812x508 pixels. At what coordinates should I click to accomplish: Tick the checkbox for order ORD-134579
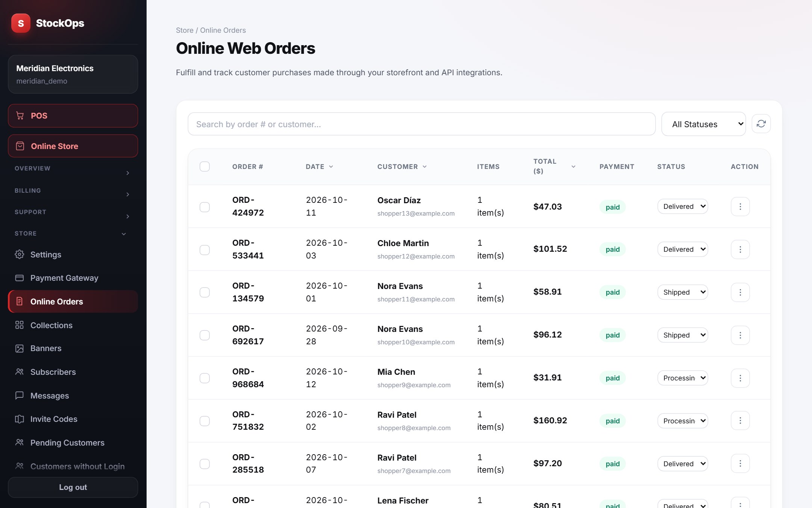[x=205, y=292]
